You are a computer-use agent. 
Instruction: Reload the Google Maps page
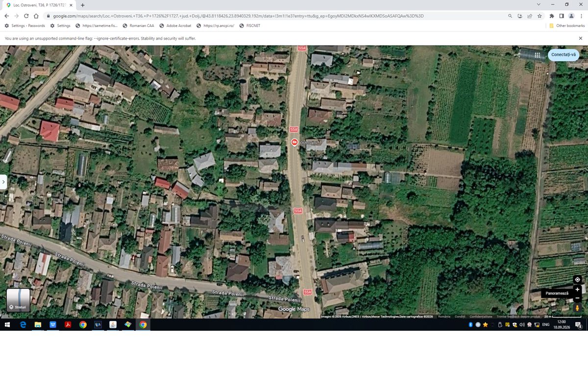coord(26,16)
